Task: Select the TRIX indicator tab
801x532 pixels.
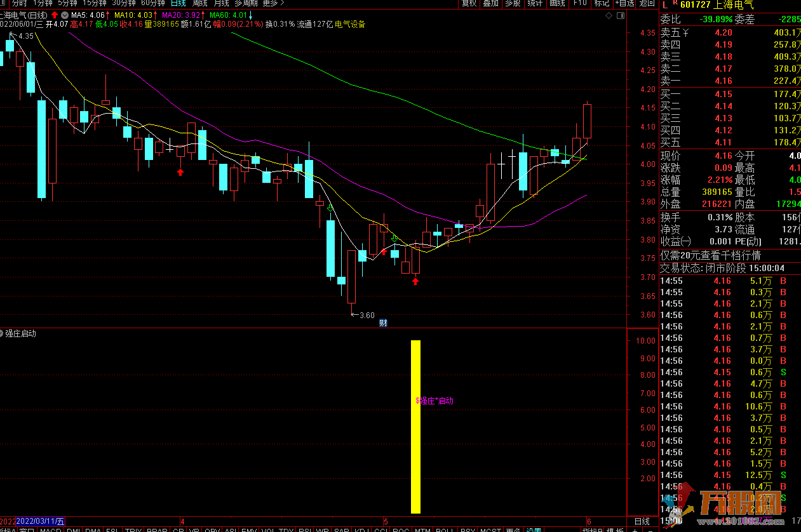Action: point(133,529)
